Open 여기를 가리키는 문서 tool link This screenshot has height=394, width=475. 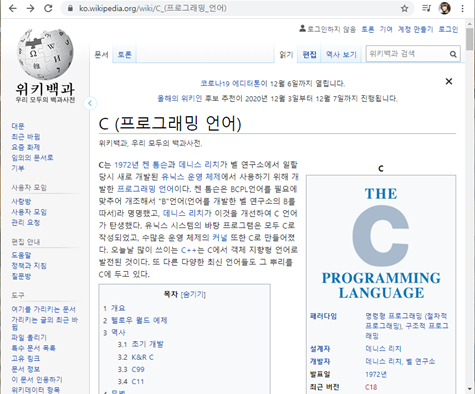tap(44, 309)
